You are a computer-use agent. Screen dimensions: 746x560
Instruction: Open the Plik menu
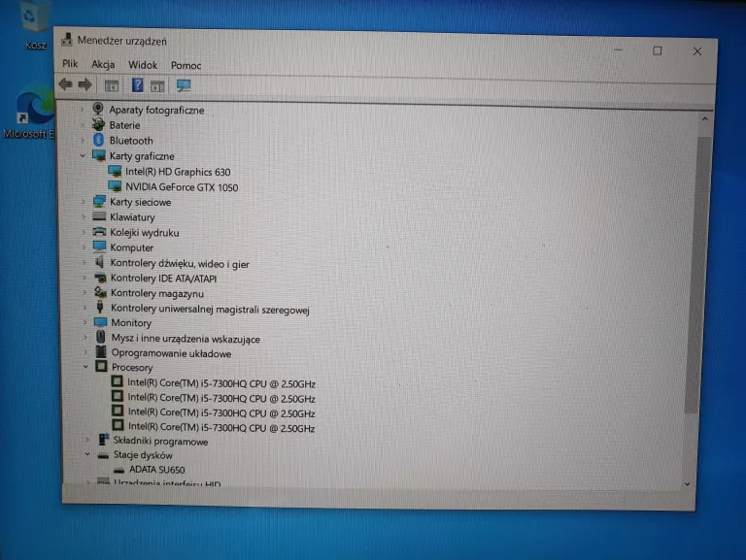point(70,63)
